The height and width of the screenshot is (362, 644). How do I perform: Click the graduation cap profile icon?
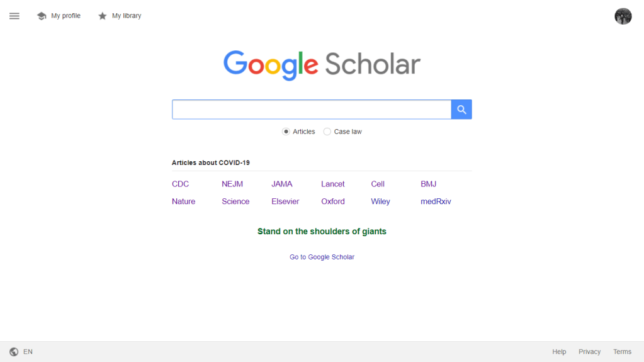[42, 16]
